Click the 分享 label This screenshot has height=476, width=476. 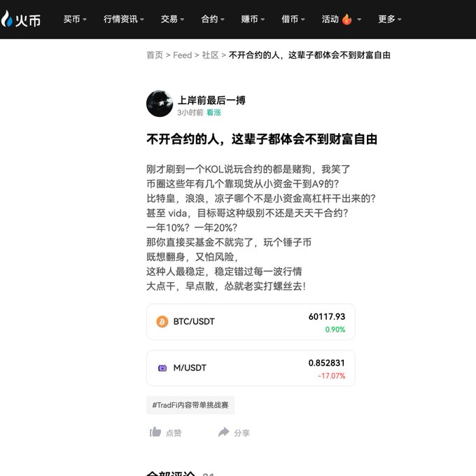[241, 433]
